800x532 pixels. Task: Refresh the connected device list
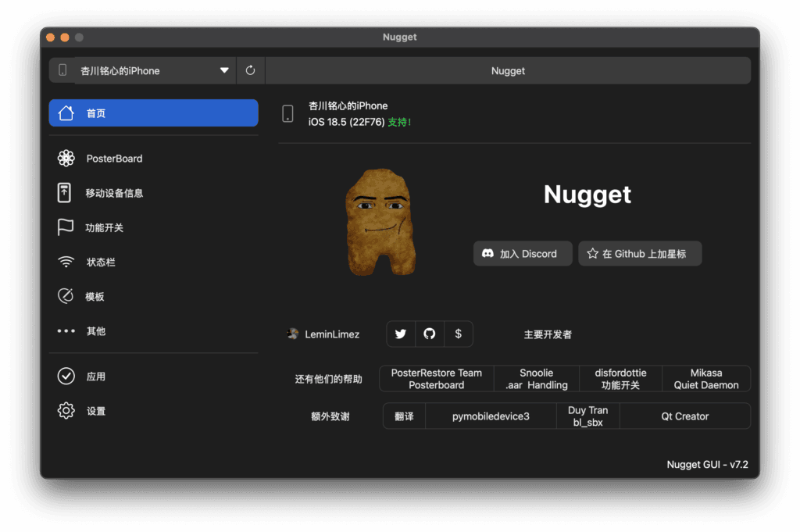click(250, 70)
